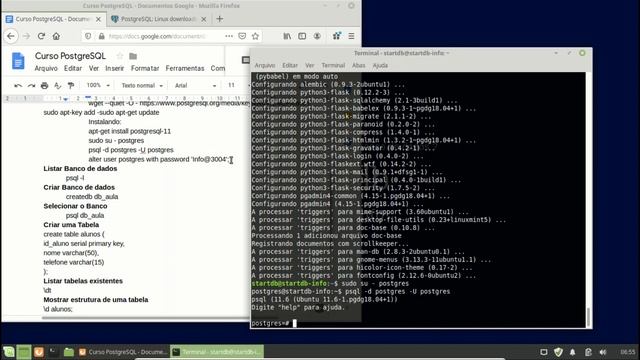Open Firefox account icon
640x360 pixels.
[x=317, y=36]
